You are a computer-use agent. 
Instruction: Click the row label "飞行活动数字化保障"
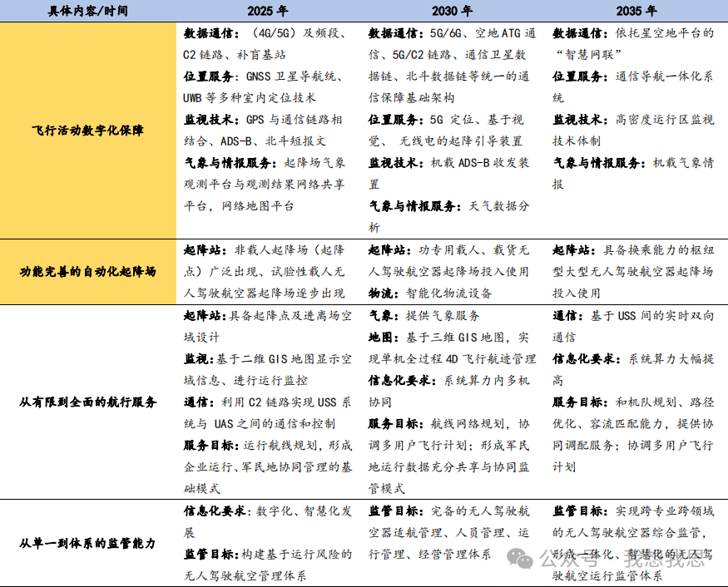pyautogui.click(x=87, y=131)
